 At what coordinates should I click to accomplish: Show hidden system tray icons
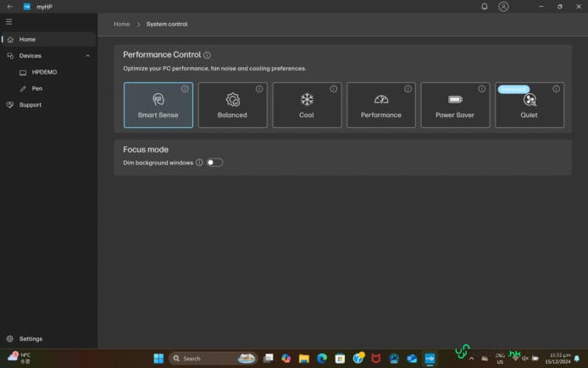click(471, 359)
